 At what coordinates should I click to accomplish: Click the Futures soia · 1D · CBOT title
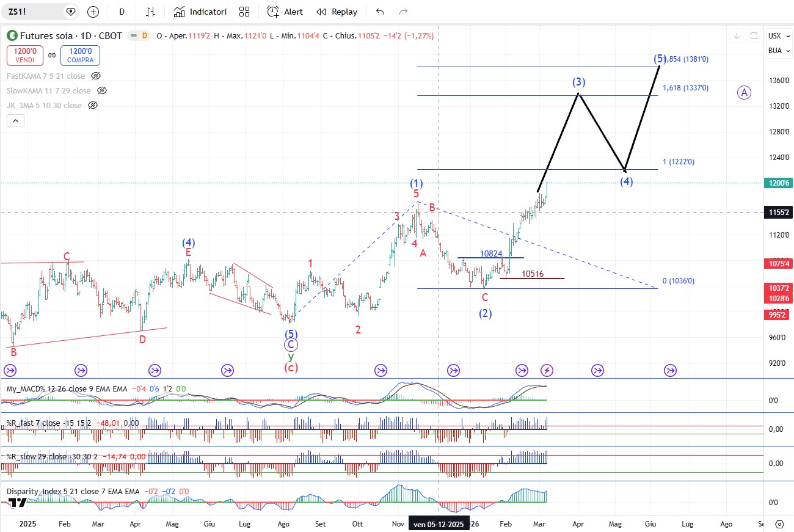coord(71,35)
